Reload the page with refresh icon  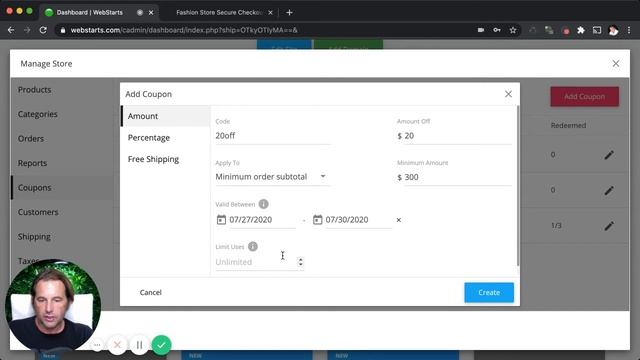pos(43,30)
